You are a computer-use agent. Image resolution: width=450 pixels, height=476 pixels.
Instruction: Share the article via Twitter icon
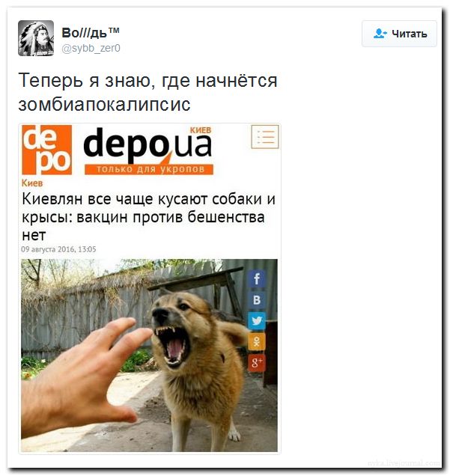click(257, 321)
